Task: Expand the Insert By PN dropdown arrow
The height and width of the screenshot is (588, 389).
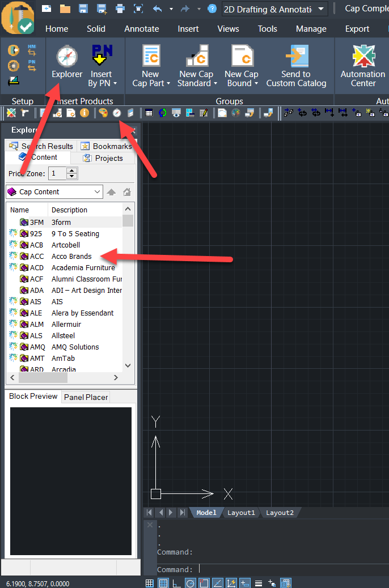Action: pyautogui.click(x=115, y=83)
